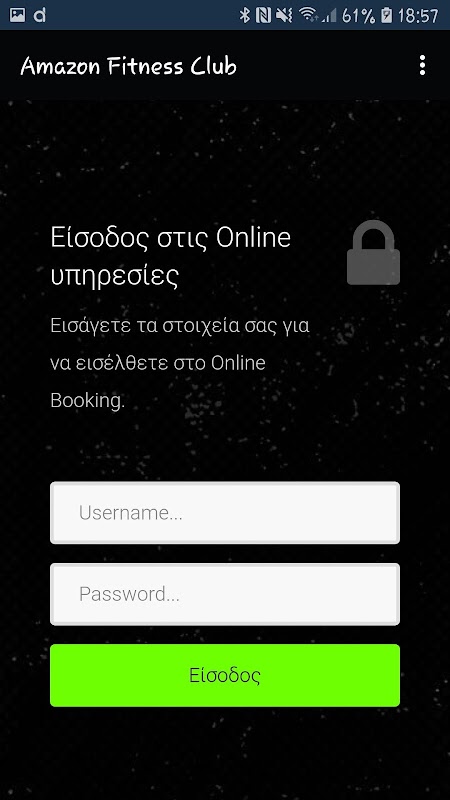This screenshot has height=800, width=450.
Task: Focus the Username input field
Action: (x=225, y=513)
